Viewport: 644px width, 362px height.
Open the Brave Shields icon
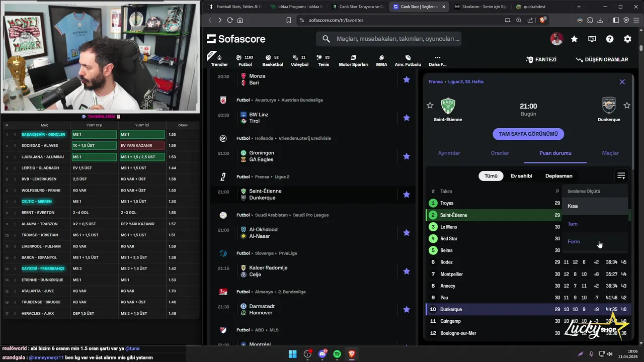coord(543,20)
